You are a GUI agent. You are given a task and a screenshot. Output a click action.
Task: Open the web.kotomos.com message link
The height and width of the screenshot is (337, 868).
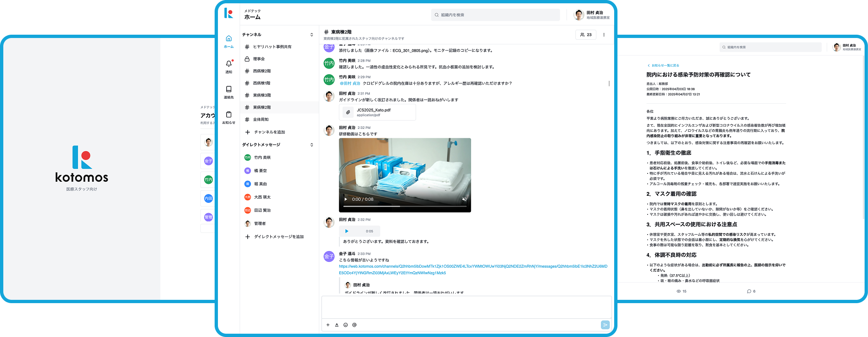473,270
